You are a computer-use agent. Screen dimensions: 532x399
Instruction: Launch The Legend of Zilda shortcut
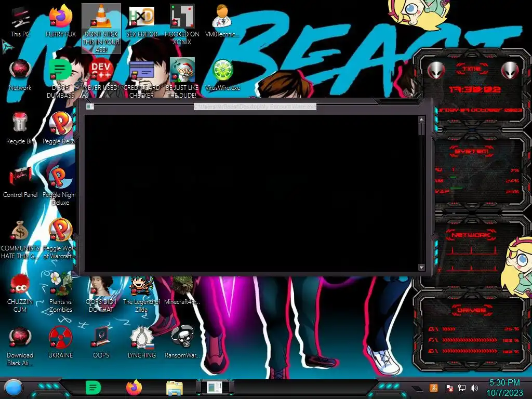click(141, 295)
